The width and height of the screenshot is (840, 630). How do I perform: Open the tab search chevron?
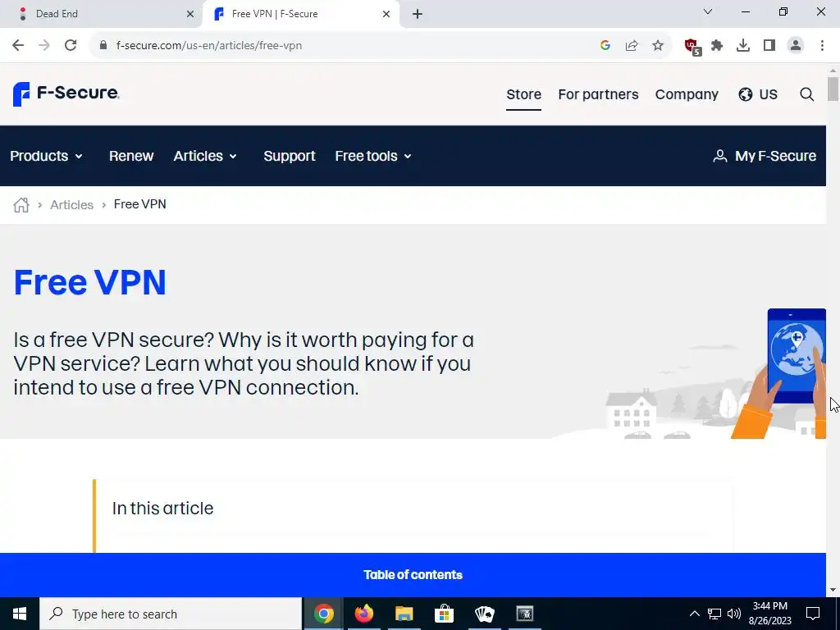tap(708, 11)
